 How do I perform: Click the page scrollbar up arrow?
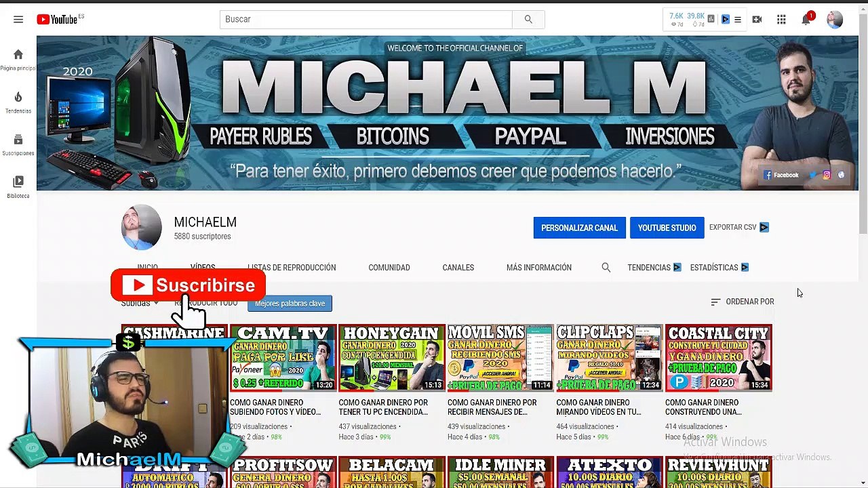coord(863,9)
